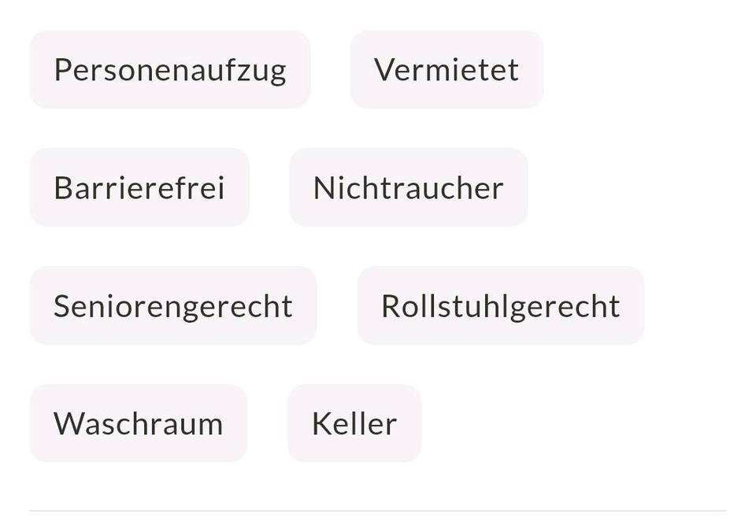Screen dimensions: 756x532
Task: Select the Keller chip
Action: click(354, 424)
